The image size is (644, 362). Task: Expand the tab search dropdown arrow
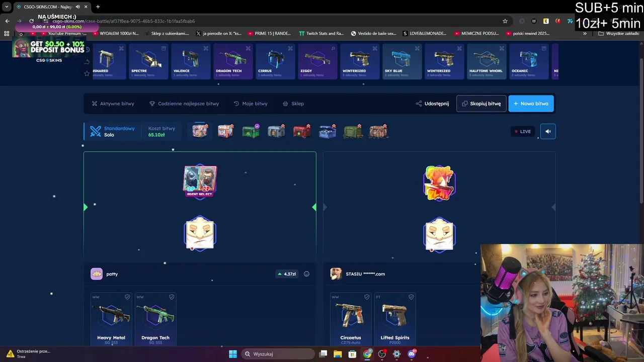[x=7, y=7]
